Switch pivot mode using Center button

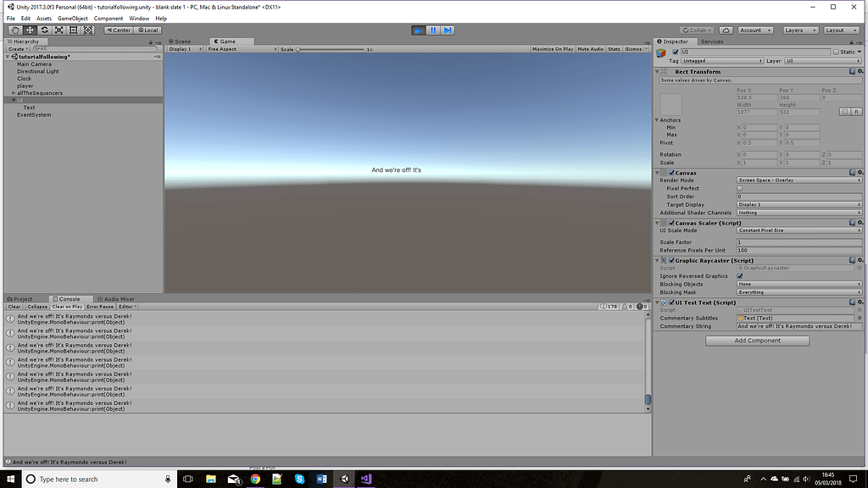click(x=118, y=30)
